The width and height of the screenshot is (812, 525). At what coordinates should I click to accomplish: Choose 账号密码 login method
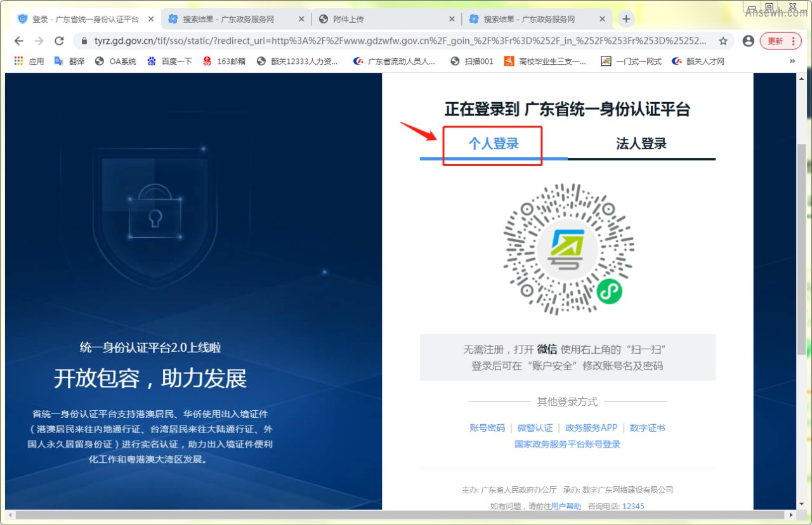[487, 428]
